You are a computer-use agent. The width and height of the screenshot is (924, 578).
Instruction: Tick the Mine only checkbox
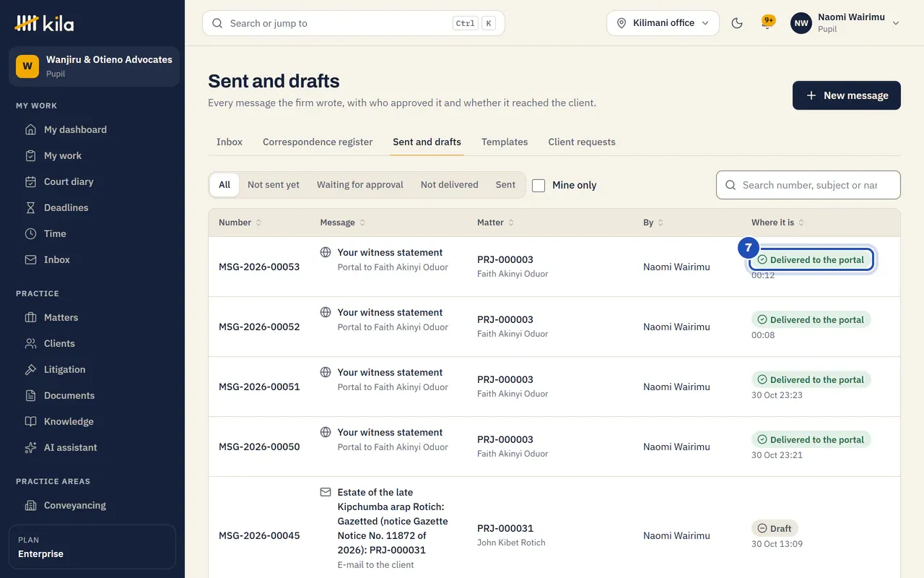coord(539,186)
